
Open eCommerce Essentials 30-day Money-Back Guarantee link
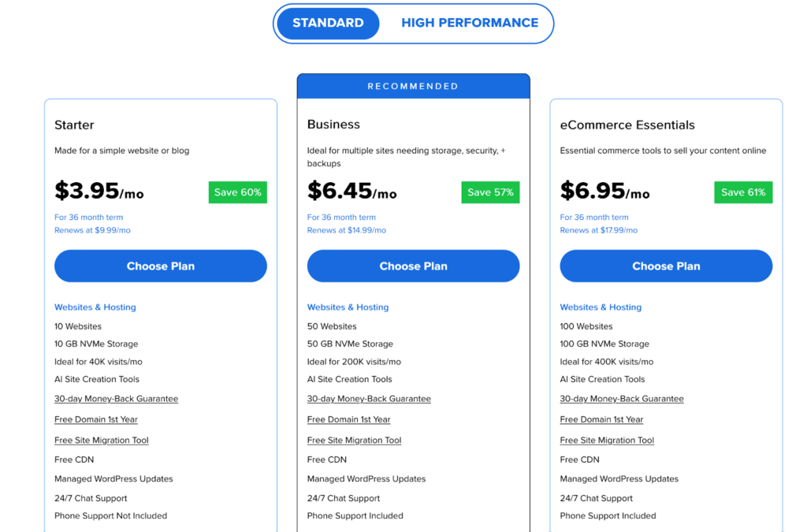622,399
